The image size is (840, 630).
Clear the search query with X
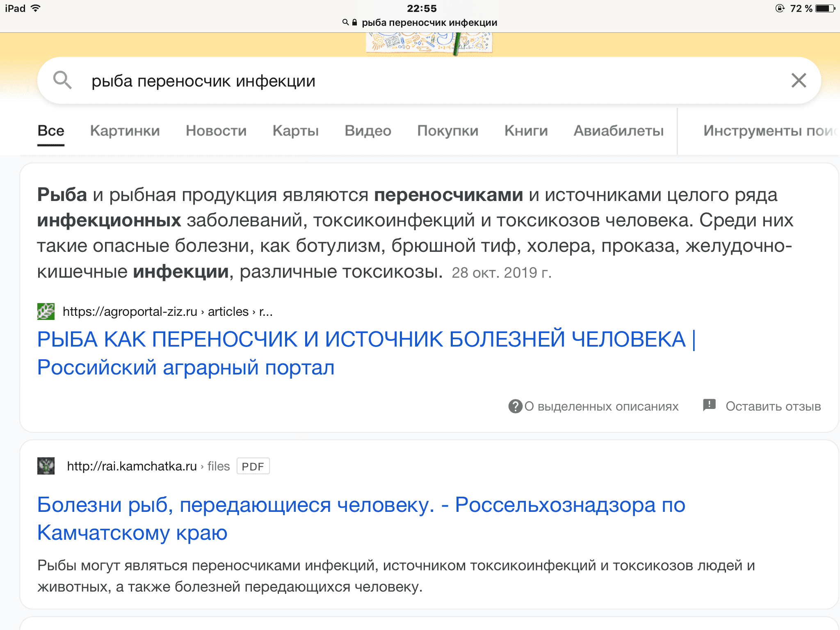point(798,80)
